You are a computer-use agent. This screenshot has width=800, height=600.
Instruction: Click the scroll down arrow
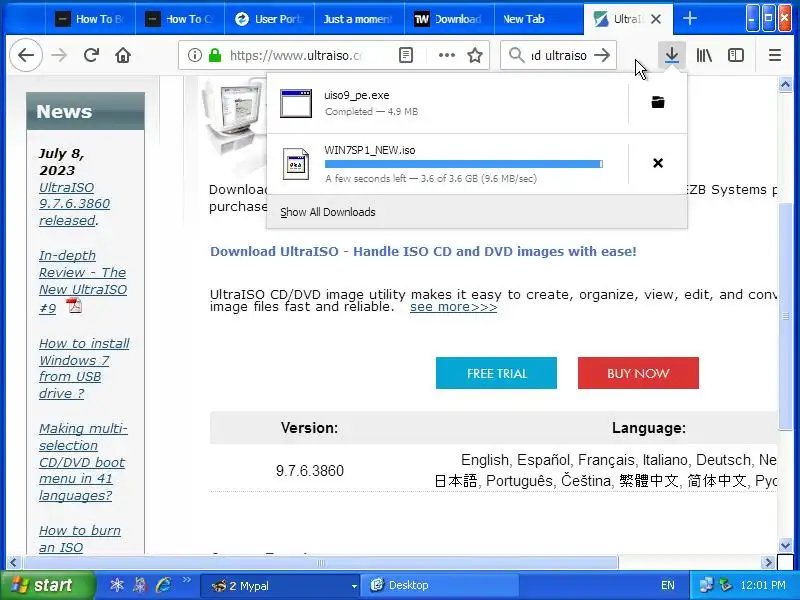(785, 545)
